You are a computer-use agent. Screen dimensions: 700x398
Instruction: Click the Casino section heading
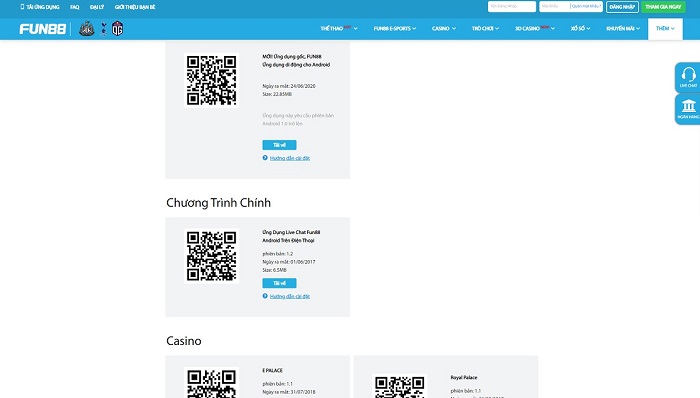point(183,341)
